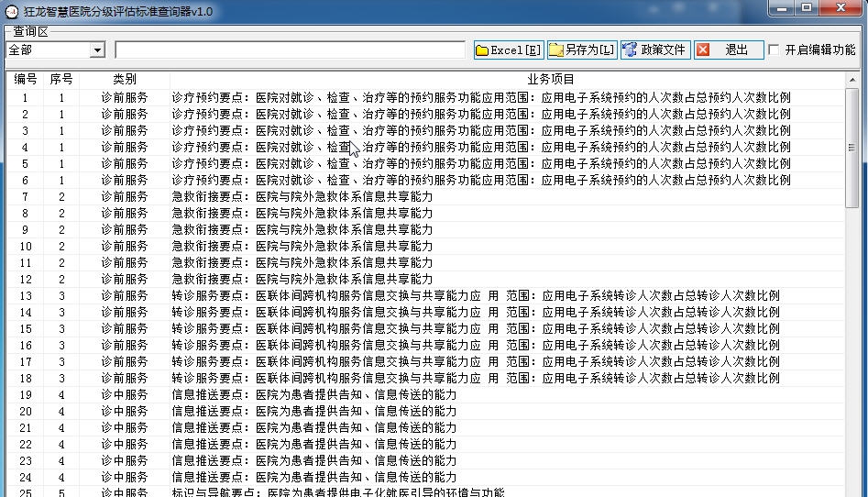868x497 pixels.
Task: Sort by the 编号 column header
Action: [25, 79]
